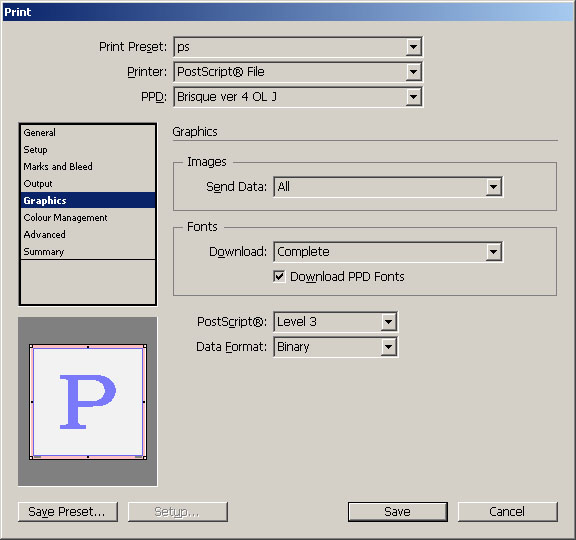576x540 pixels.
Task: Select the Graphics panel item
Action: pos(88,201)
